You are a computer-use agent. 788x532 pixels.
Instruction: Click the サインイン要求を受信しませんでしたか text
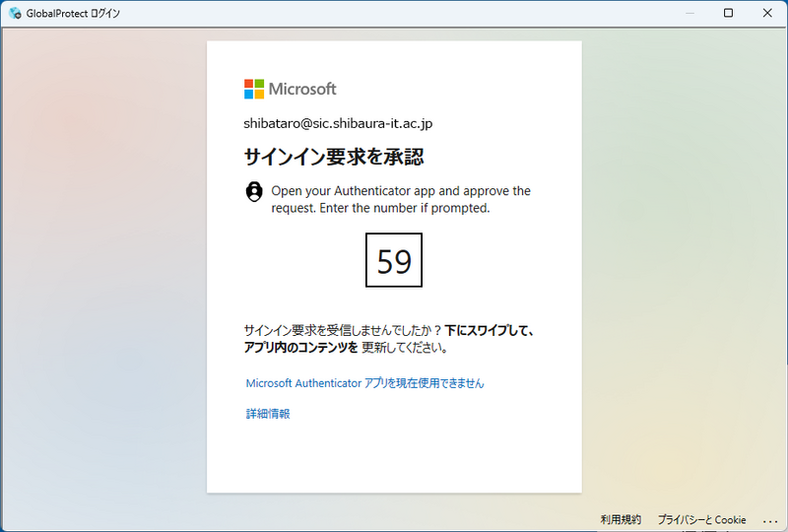tap(343, 330)
